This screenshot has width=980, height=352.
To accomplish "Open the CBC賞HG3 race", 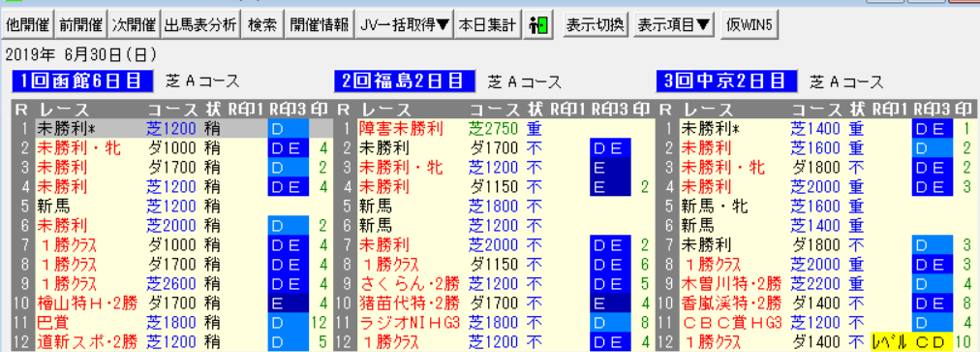I will click(x=731, y=323).
